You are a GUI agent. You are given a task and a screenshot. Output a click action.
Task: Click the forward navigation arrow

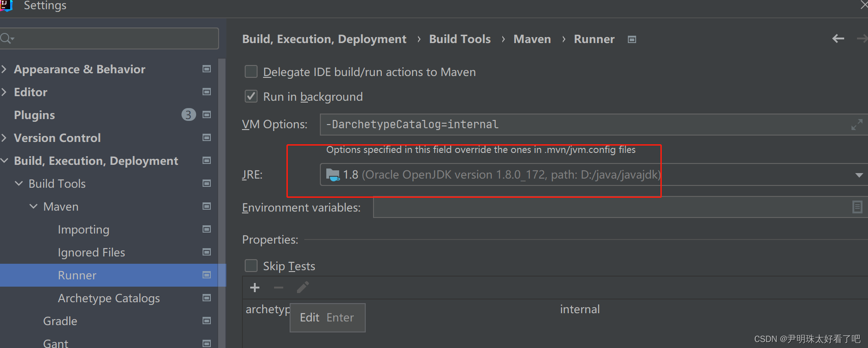863,39
